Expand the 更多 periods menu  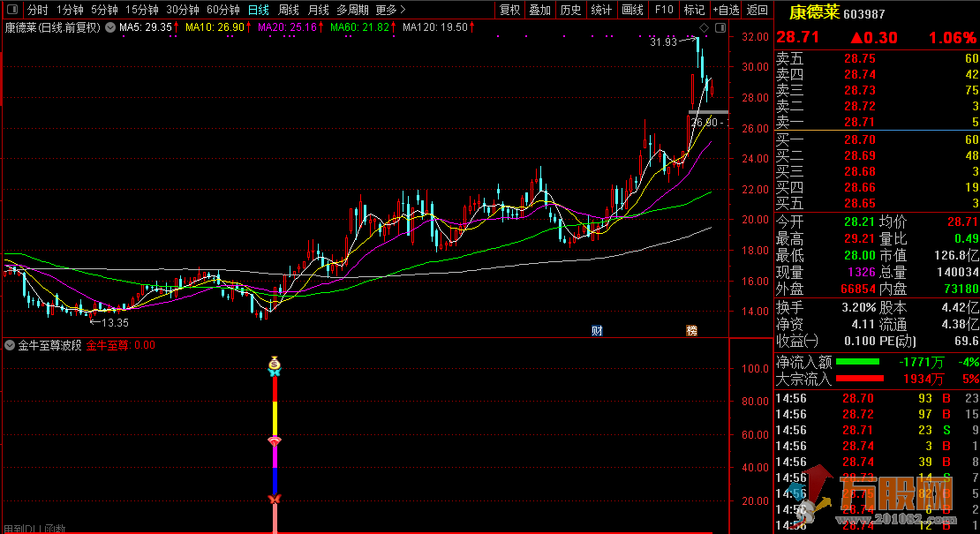pyautogui.click(x=390, y=10)
